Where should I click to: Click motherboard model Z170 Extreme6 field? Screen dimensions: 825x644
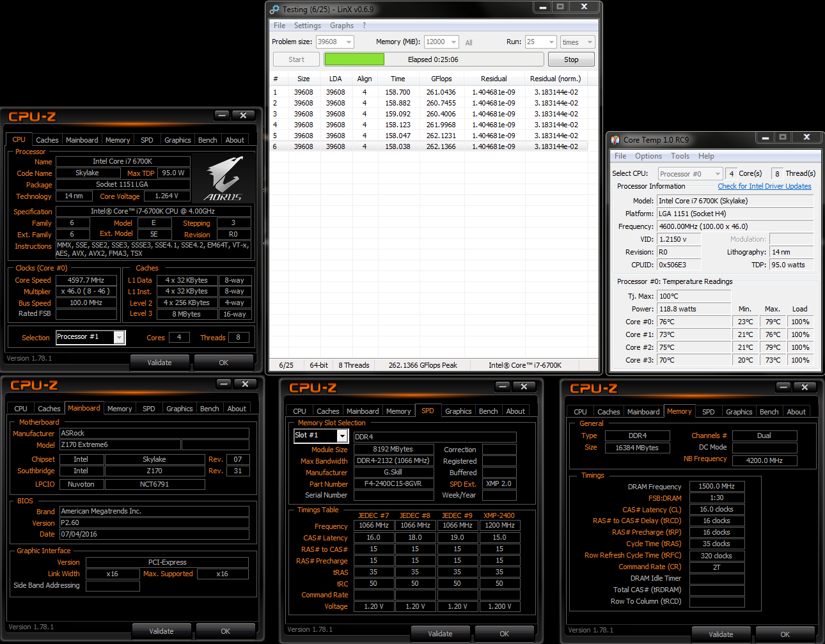[x=120, y=445]
